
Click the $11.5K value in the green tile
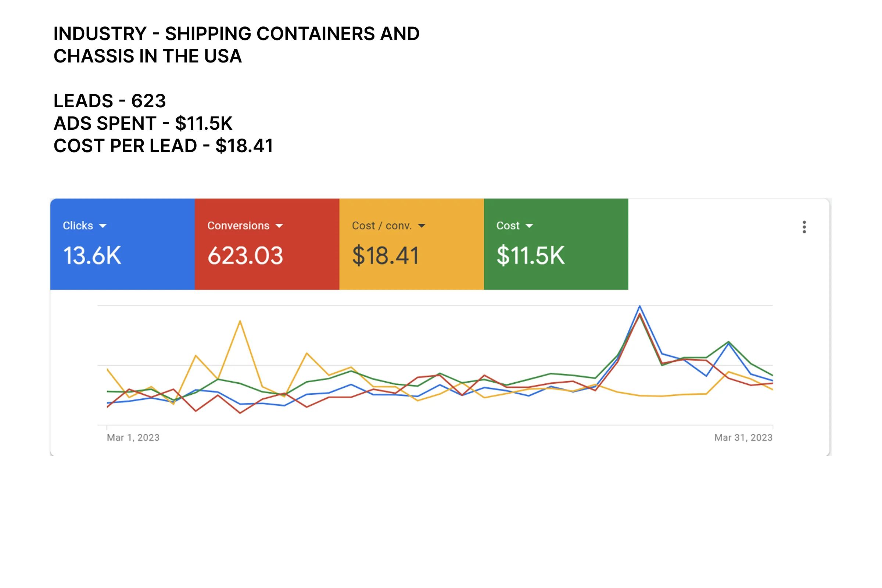click(530, 255)
